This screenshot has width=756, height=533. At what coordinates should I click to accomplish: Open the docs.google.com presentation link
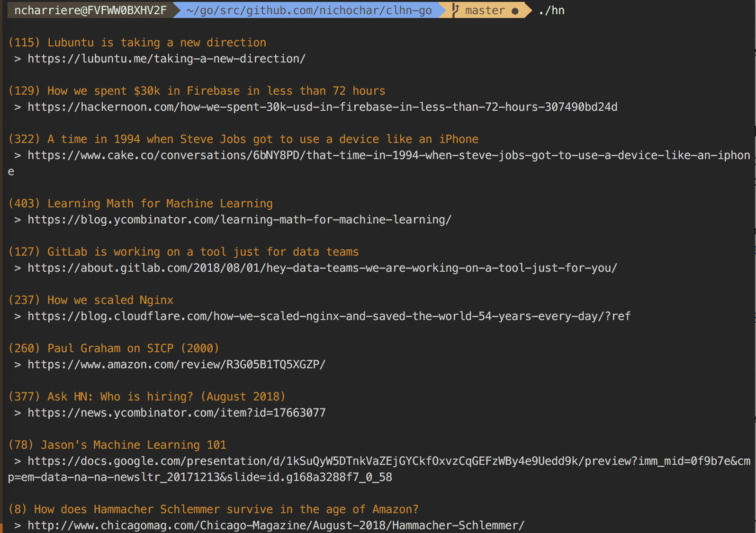(x=379, y=469)
